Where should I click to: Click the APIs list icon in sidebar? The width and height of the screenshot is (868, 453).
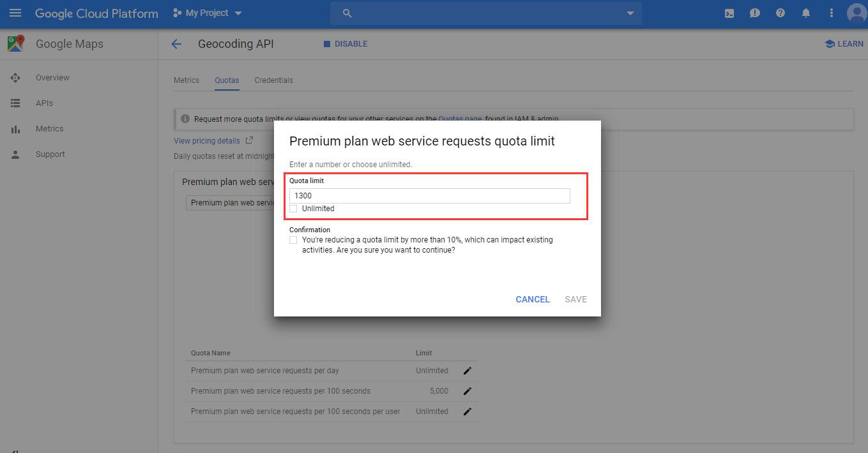15,103
